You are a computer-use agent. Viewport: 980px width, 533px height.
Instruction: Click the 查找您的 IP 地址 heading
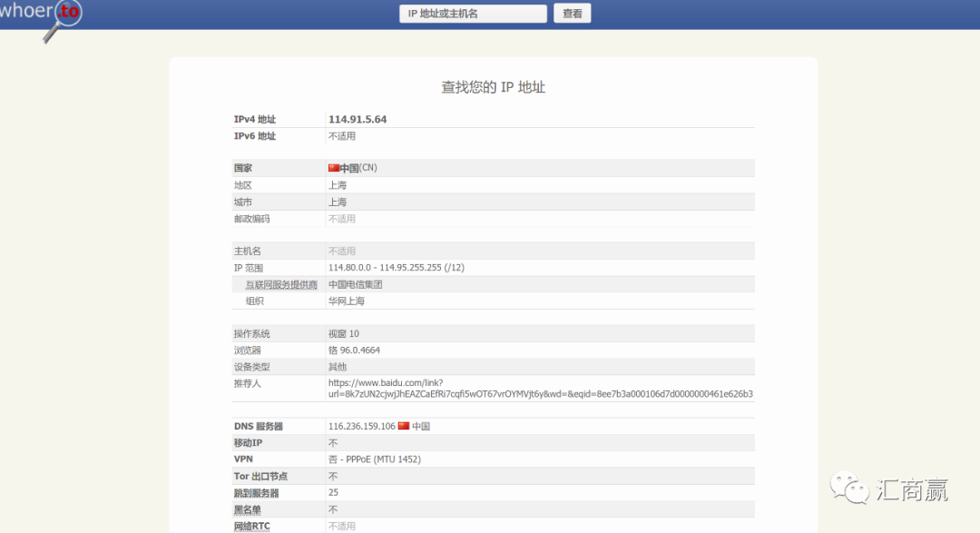[x=493, y=87]
